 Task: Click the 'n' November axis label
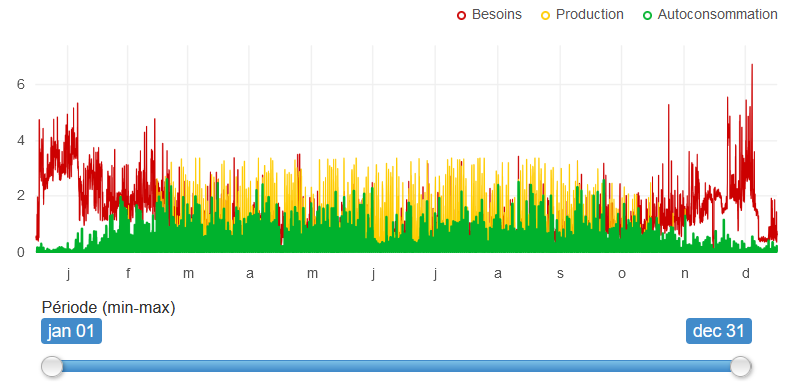(684, 274)
